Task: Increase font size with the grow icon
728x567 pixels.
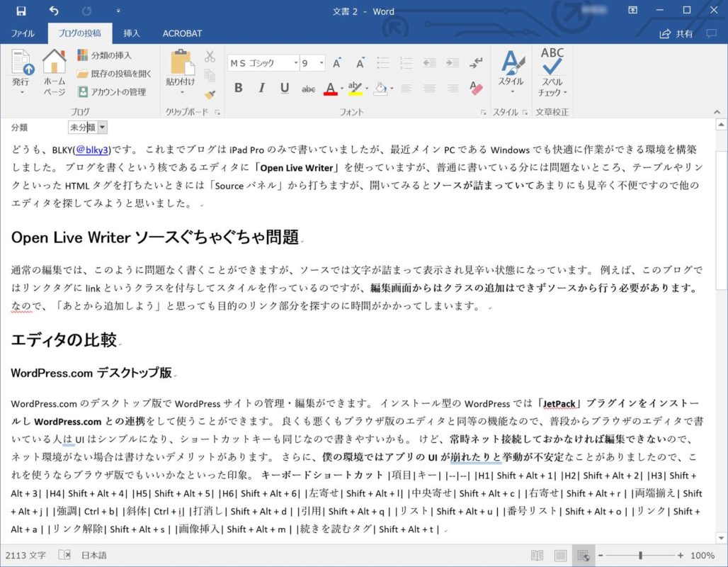Action: tap(337, 63)
